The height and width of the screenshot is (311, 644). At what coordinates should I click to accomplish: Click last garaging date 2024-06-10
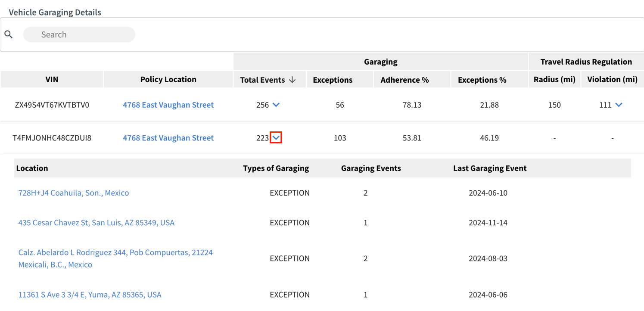pyautogui.click(x=488, y=193)
